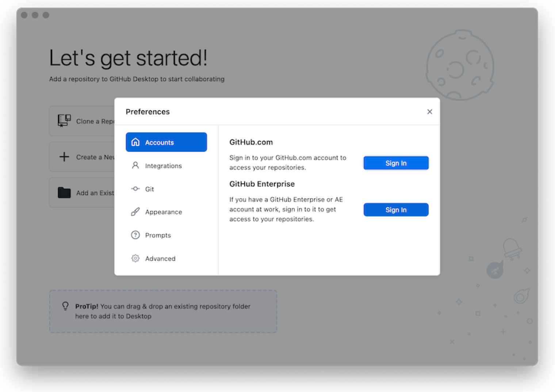Click the Preferences dialog title
Viewport: 555px width, 392px height.
pos(148,112)
